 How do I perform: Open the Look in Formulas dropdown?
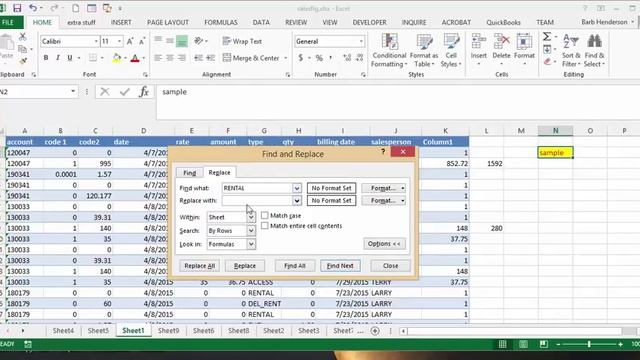[251, 244]
